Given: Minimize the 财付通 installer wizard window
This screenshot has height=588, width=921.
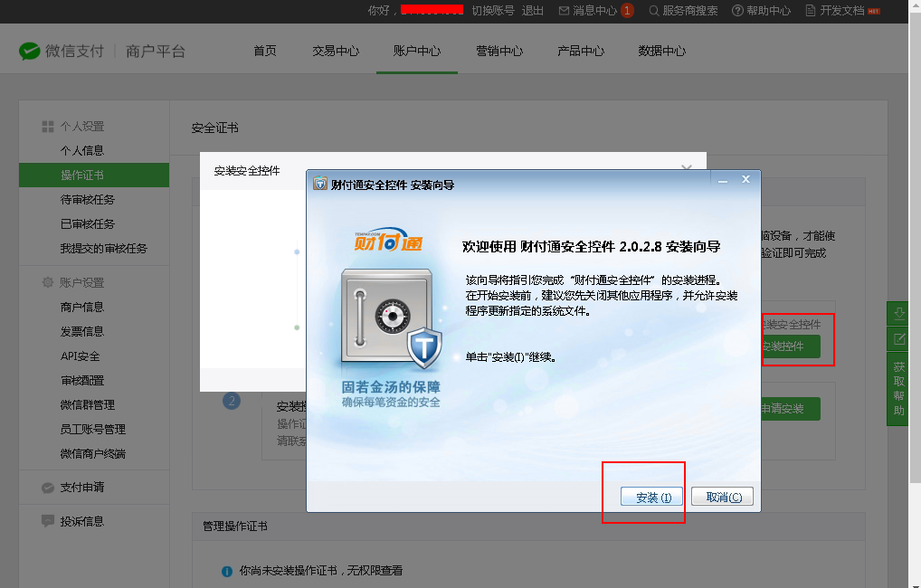Looking at the screenshot, I should [x=723, y=181].
